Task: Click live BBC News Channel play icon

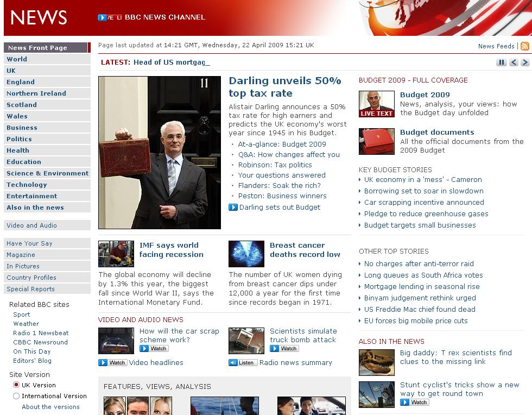Action: point(102,17)
